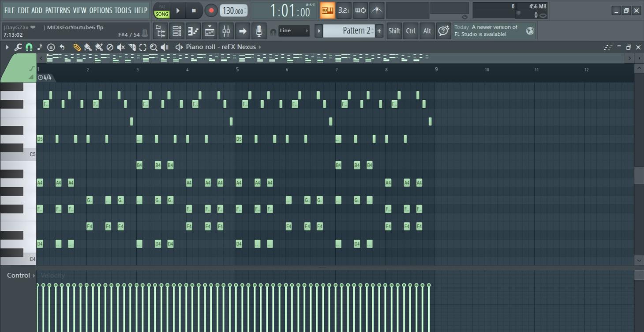Open the VIEW menu

(80, 11)
